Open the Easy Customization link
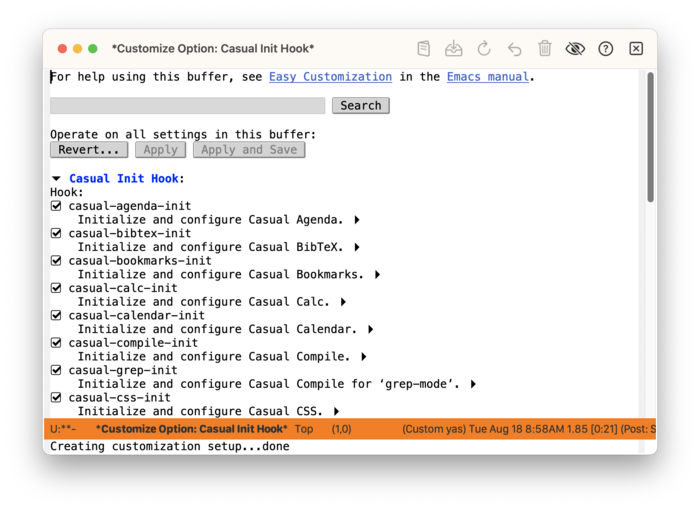 tap(330, 77)
